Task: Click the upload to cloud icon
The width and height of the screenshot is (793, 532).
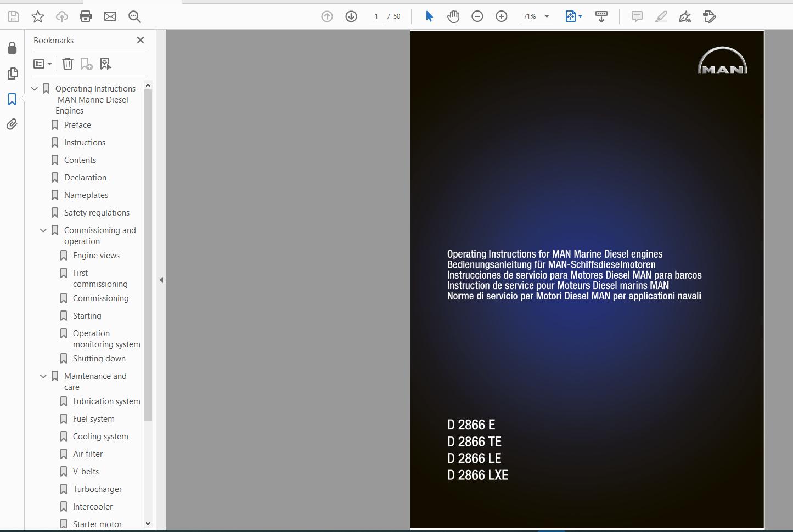Action: [62, 16]
